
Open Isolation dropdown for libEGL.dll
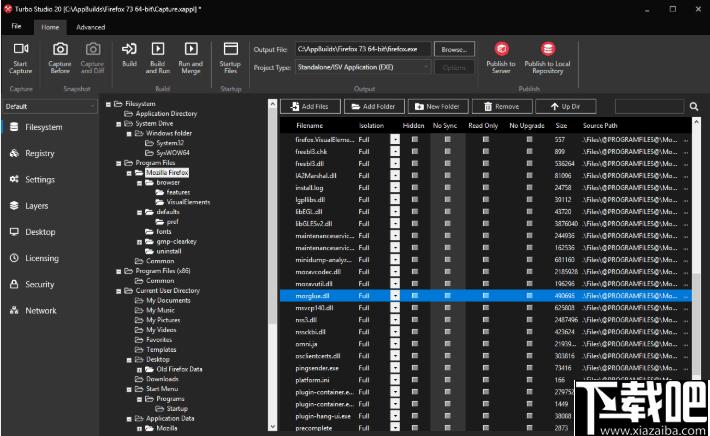pos(395,211)
